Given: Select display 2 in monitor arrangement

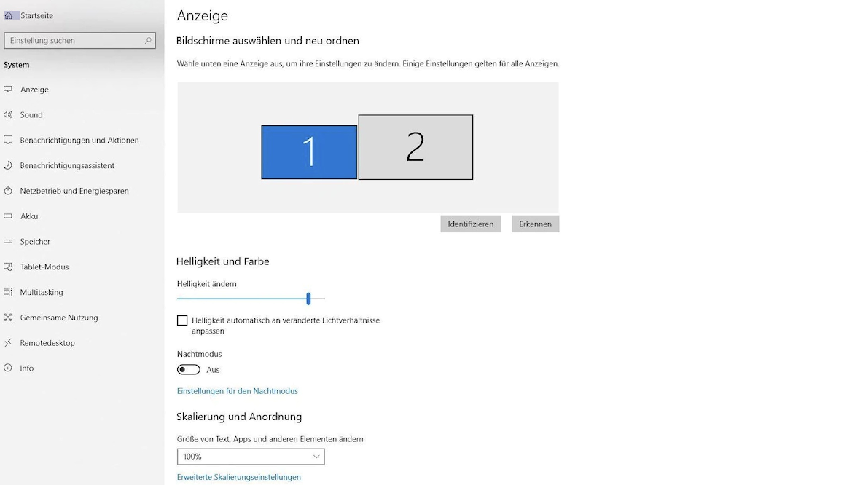Looking at the screenshot, I should (x=415, y=147).
